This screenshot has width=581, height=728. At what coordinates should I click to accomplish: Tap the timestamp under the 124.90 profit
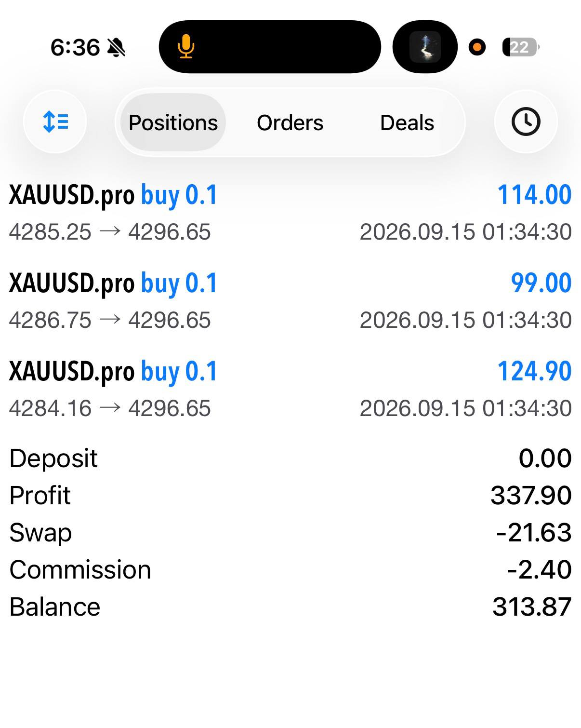pyautogui.click(x=466, y=408)
